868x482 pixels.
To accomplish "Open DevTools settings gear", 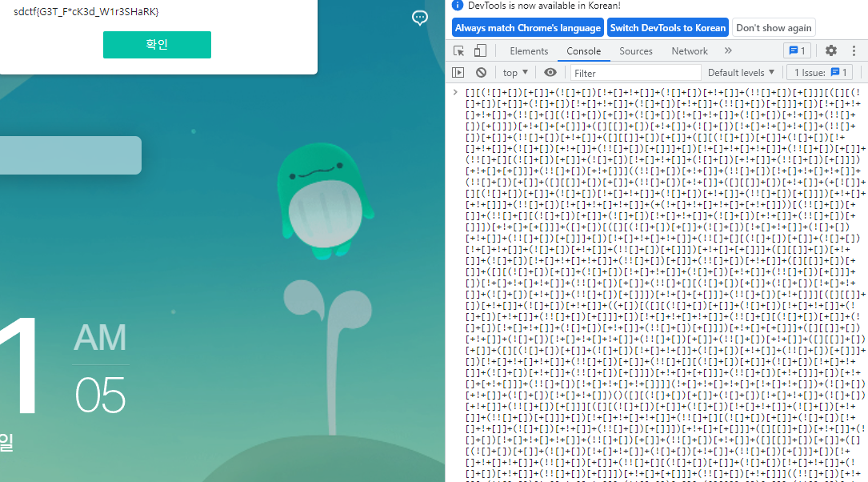I will click(x=831, y=50).
